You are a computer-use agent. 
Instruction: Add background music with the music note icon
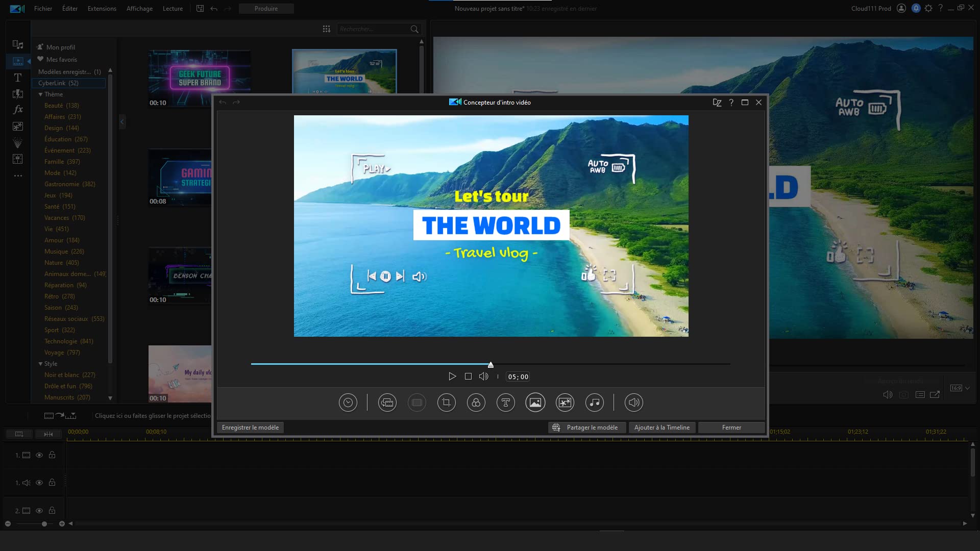[595, 403]
